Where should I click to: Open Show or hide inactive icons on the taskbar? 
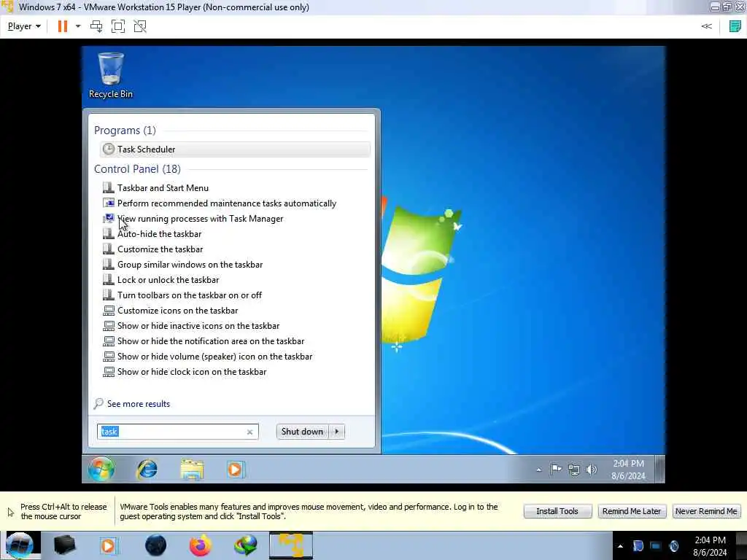pyautogui.click(x=198, y=326)
